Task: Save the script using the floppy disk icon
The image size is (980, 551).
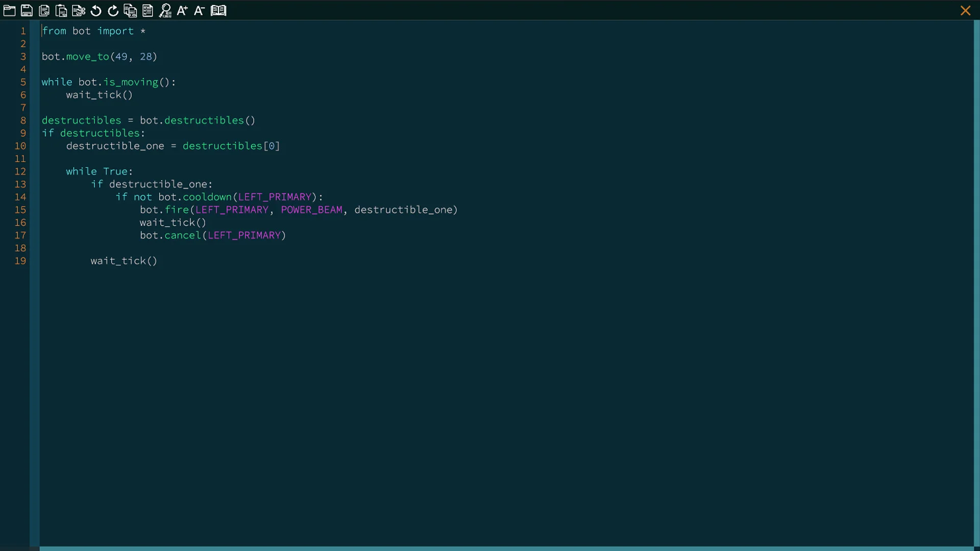Action: pos(27,10)
